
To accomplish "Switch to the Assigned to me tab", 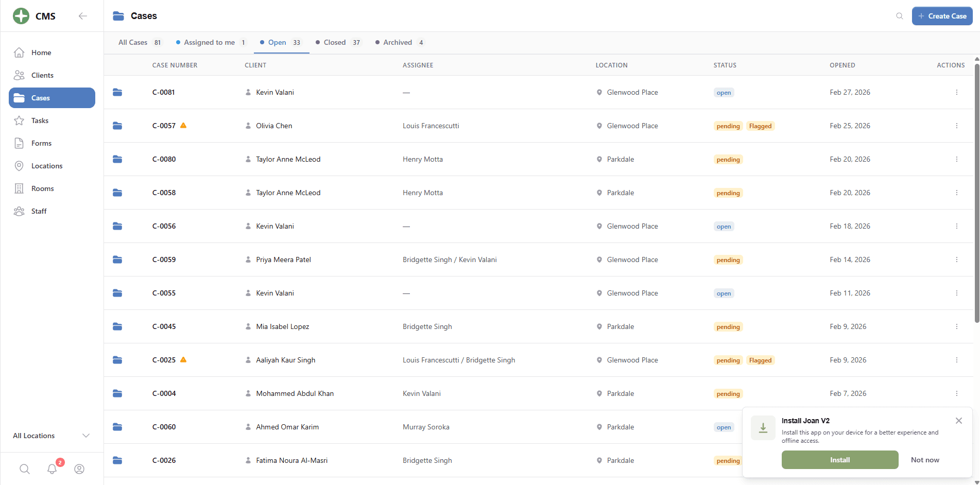I will [211, 42].
